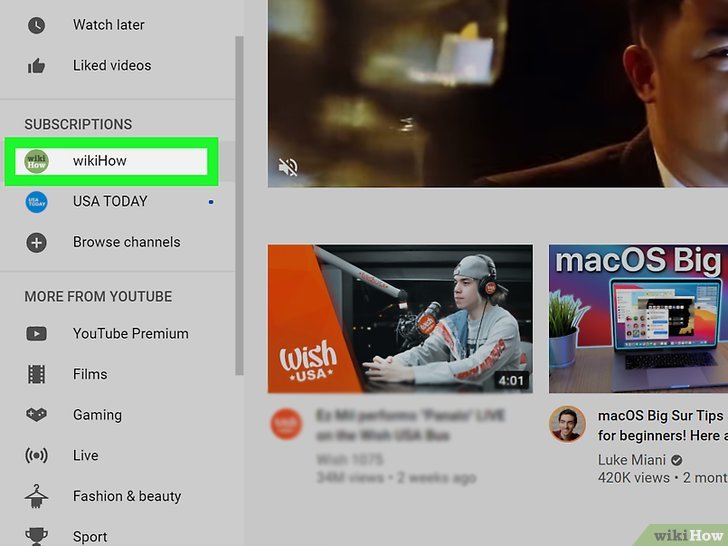Click USA TODAY new content dot
The height and width of the screenshot is (546, 728).
point(211,202)
